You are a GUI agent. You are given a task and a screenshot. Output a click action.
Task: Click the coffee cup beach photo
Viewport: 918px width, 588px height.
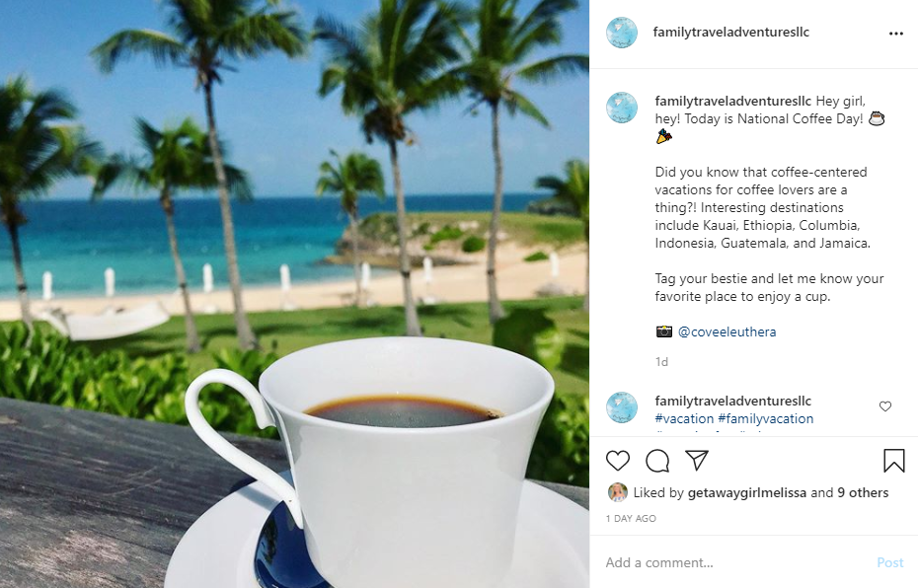[294, 294]
